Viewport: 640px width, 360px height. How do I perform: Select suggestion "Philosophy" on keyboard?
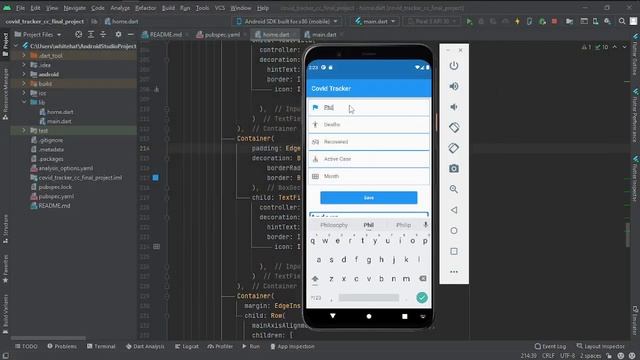[x=334, y=225]
